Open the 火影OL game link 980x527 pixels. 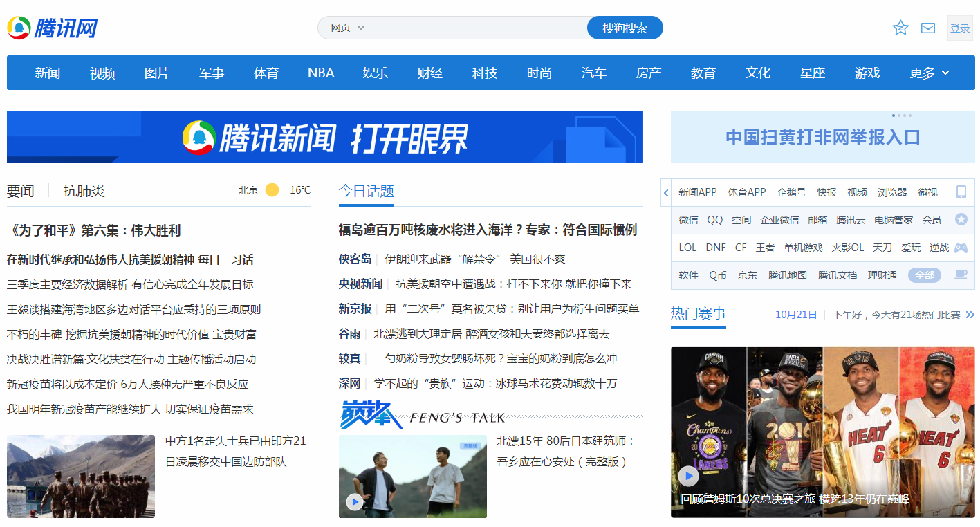(x=847, y=247)
